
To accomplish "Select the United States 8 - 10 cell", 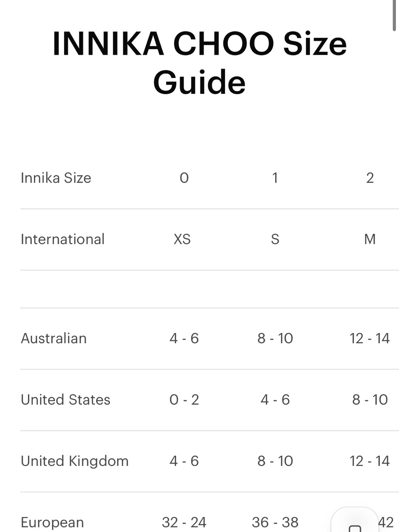I will [x=370, y=399].
